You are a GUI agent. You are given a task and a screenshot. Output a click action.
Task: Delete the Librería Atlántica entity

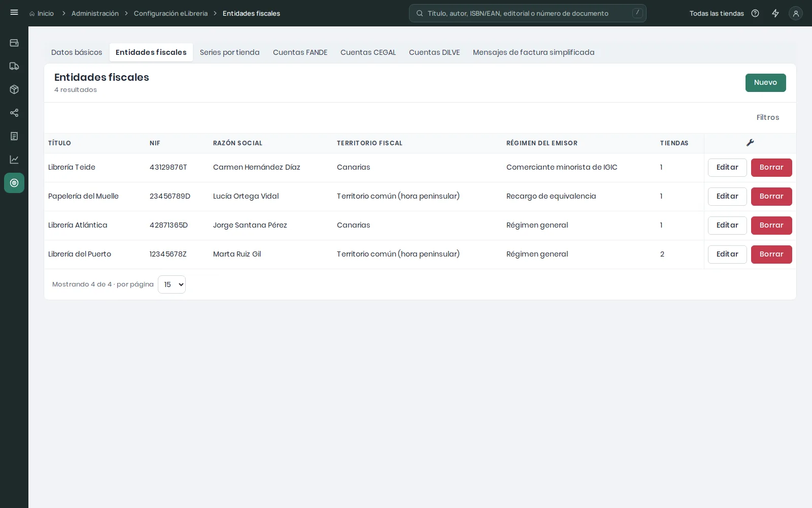(771, 226)
